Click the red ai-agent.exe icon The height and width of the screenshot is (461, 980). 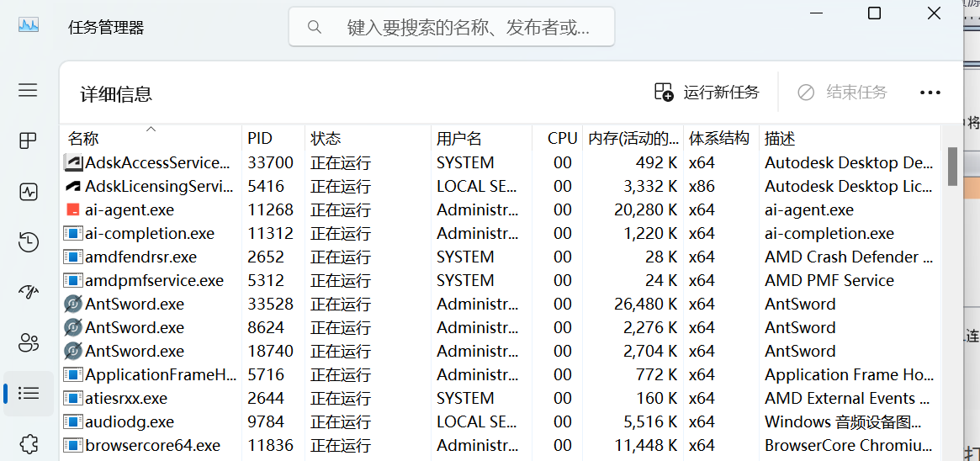tap(73, 209)
